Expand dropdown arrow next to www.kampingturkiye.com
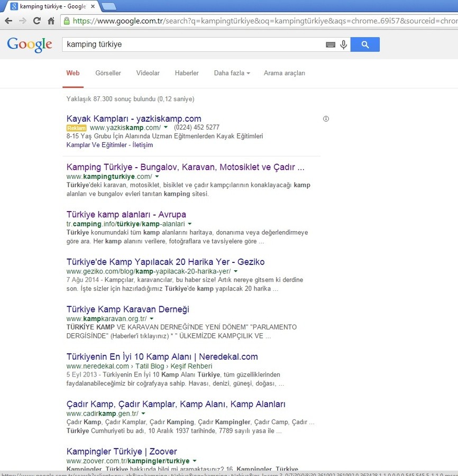Screen dimensions: 458x476 tap(157, 176)
